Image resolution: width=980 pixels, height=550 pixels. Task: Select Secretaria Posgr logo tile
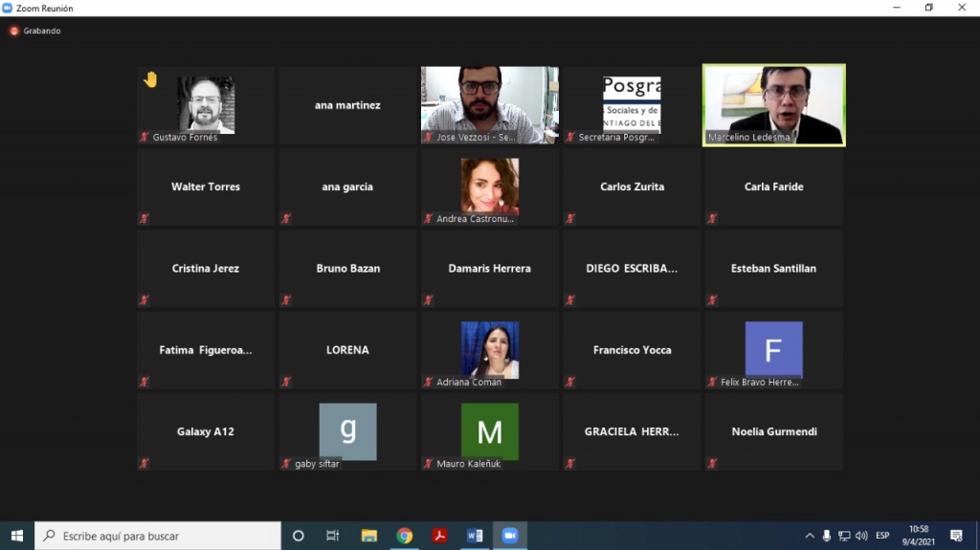click(x=632, y=105)
